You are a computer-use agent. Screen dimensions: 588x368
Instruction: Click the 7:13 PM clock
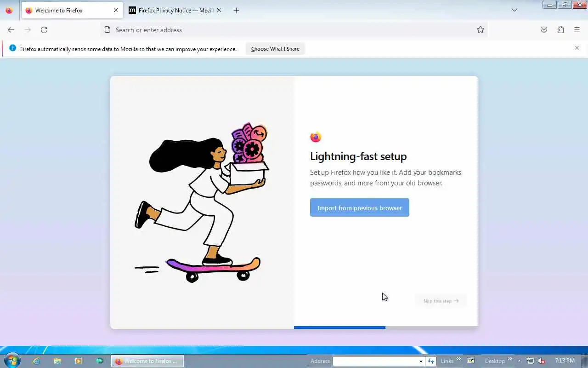pyautogui.click(x=565, y=361)
